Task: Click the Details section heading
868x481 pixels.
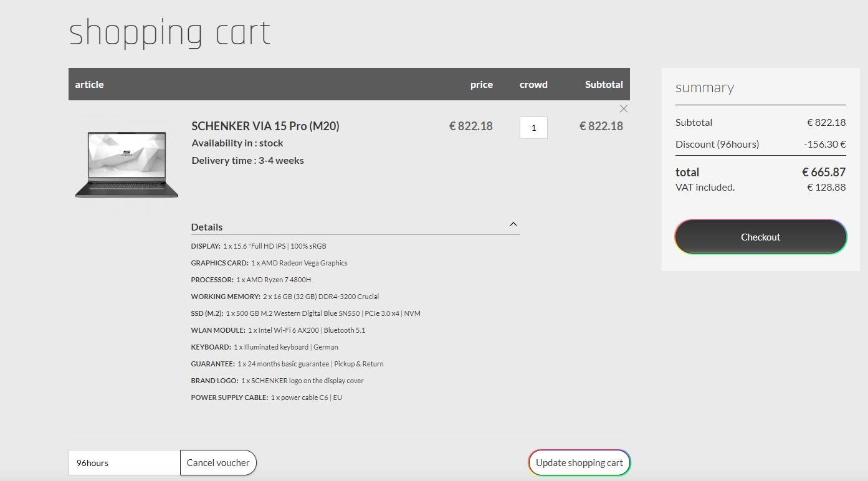Action: [207, 227]
